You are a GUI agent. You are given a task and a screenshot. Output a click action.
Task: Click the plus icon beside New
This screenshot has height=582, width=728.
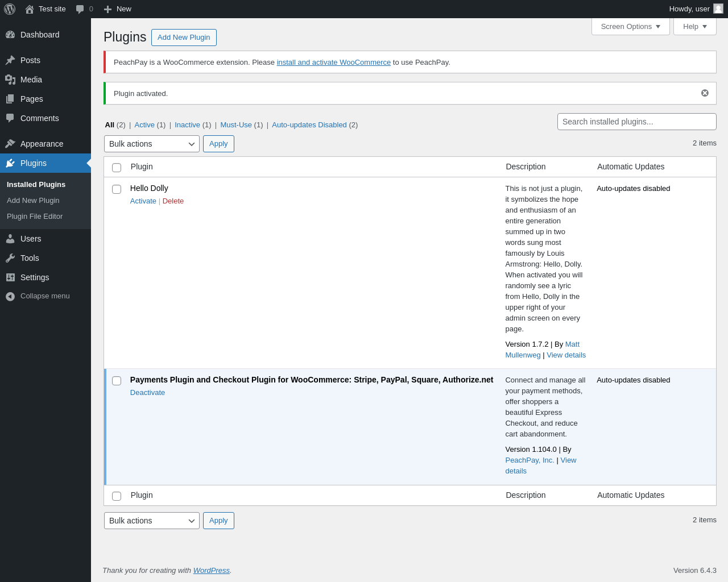107,9
